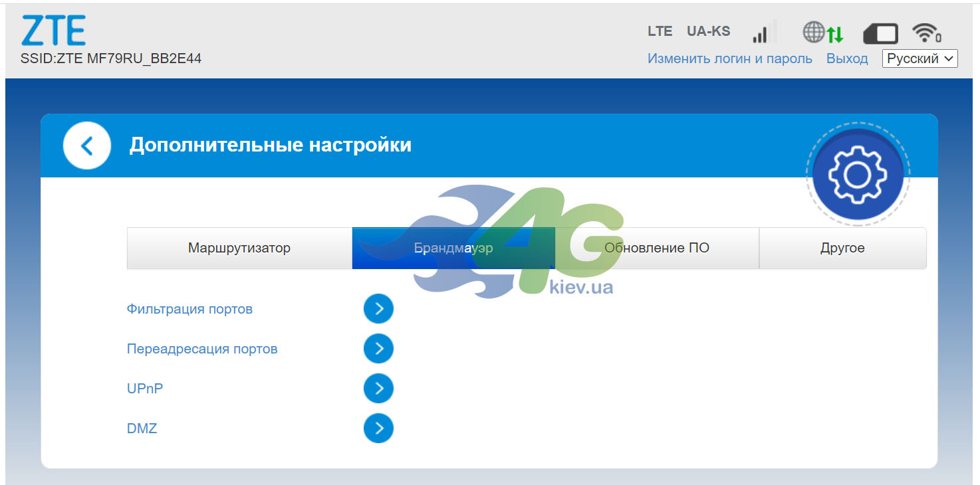Open UPnP arrow button
Viewport: 980px width, 485px height.
click(x=378, y=389)
